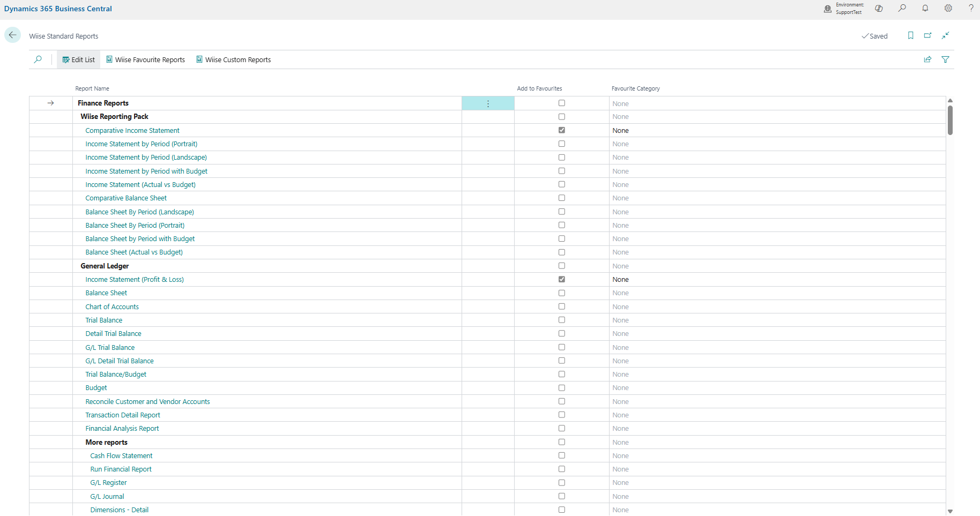Viewport: 980px width, 516px height.
Task: Open Favourite Category for Income Statement (Profit & Loss)
Action: point(777,280)
